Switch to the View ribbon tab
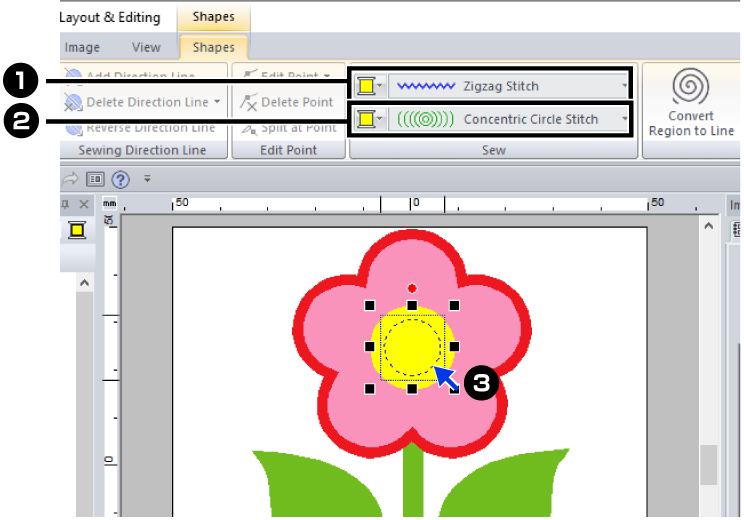This screenshot has width=744, height=520. [x=146, y=47]
